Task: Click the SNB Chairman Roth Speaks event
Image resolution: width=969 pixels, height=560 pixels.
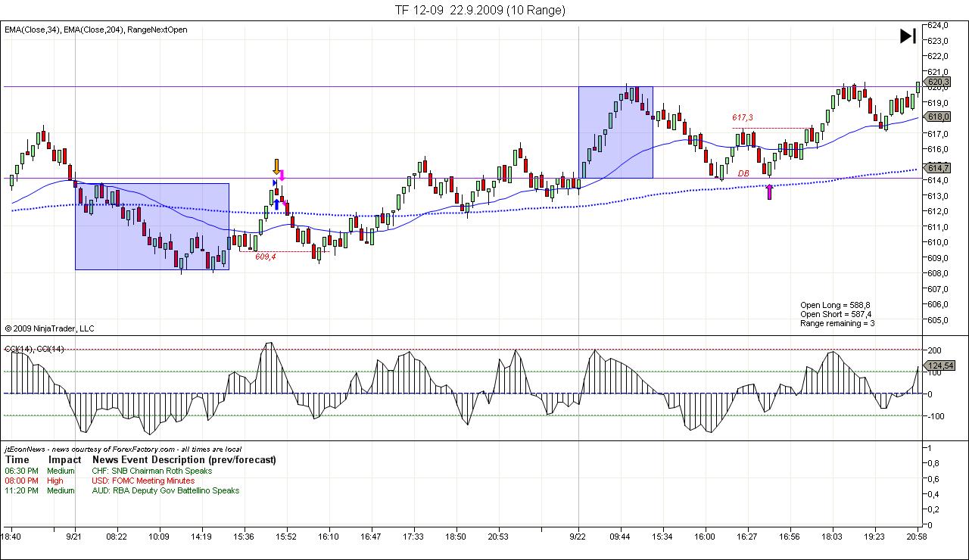Action: [152, 471]
